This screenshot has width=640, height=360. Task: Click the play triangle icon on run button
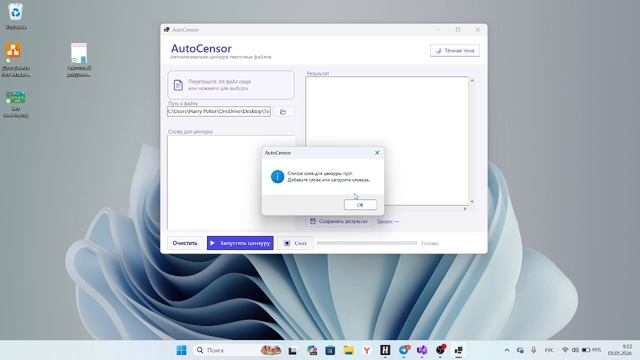click(212, 243)
